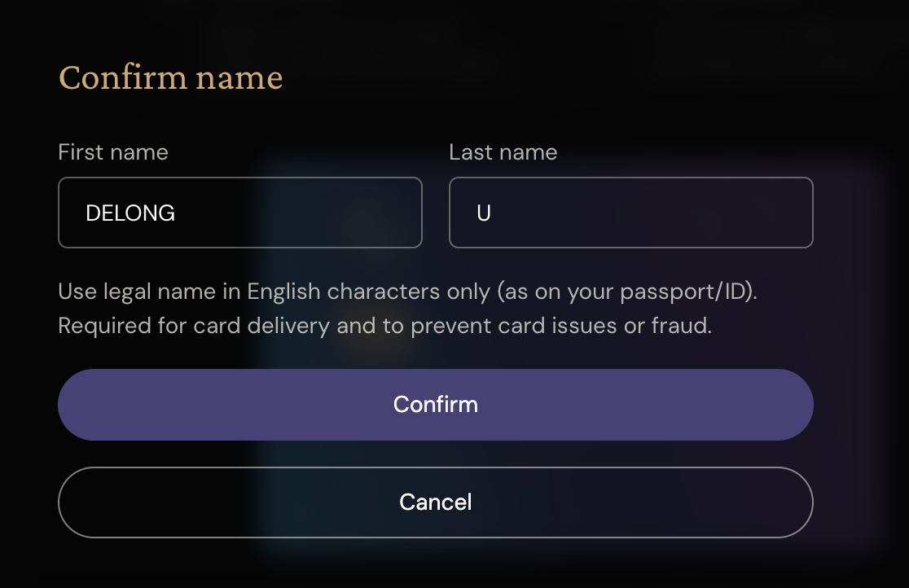Click the word "English" in the helper text

pos(285,291)
